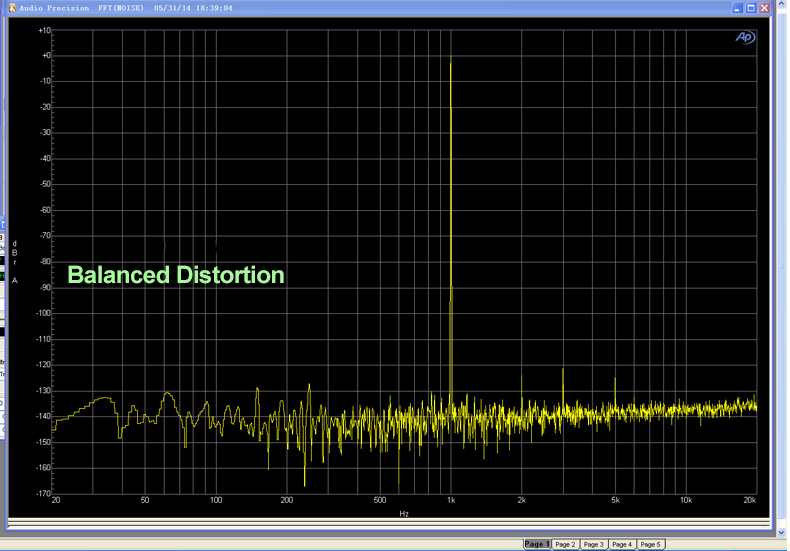Click the dBr A y-axis label
Image resolution: width=790 pixels, height=551 pixels.
tap(15, 262)
